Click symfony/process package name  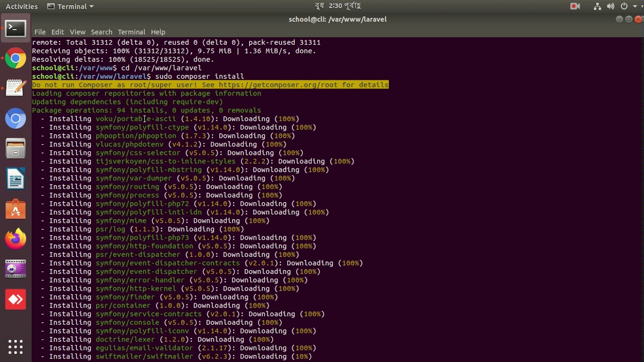[x=127, y=195]
